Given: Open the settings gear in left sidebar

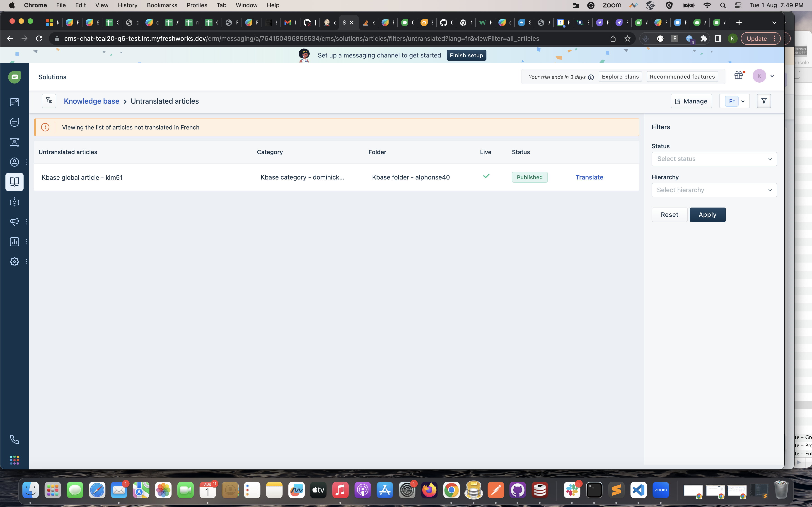Looking at the screenshot, I should pyautogui.click(x=14, y=262).
